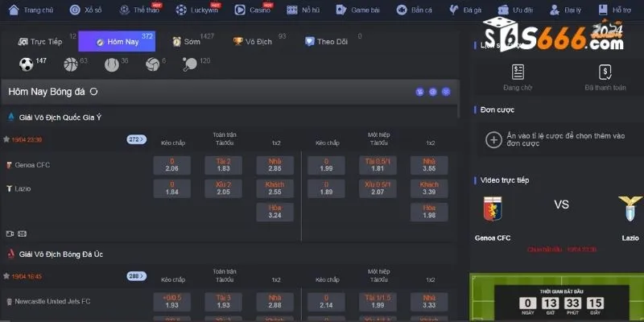Expand the 288 markets for Newcastle Jets match
This screenshot has width=644, height=322.
(136, 276)
